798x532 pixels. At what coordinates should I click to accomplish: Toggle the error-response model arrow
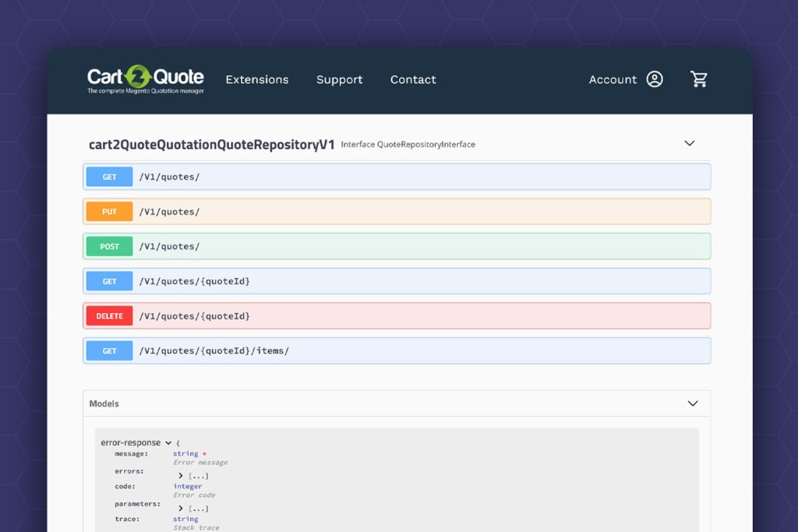(168, 442)
